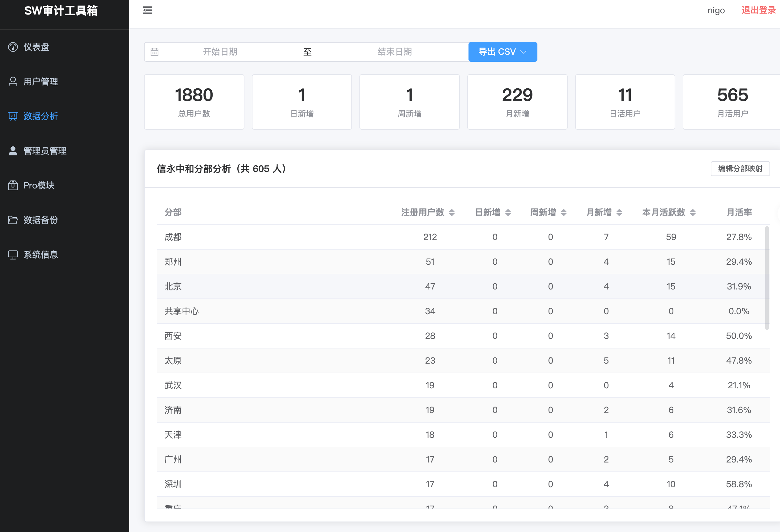Click the sidebar collapse hamburger icon

(x=148, y=11)
